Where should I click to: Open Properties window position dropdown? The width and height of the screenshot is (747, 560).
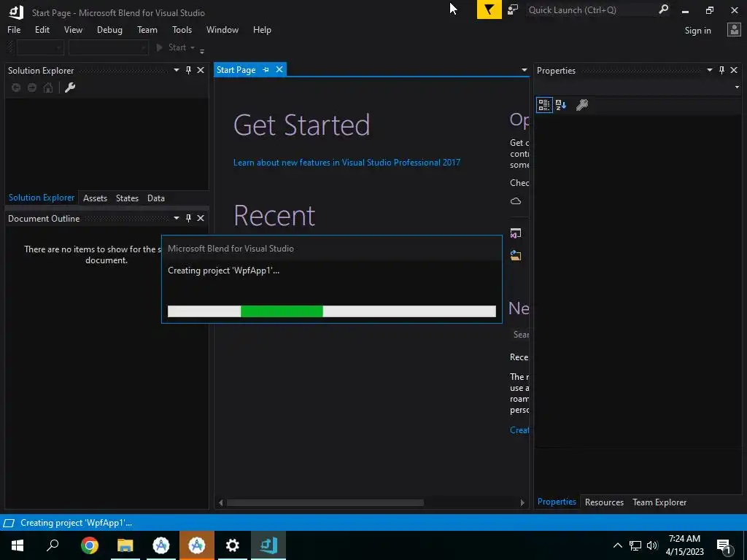coord(709,70)
